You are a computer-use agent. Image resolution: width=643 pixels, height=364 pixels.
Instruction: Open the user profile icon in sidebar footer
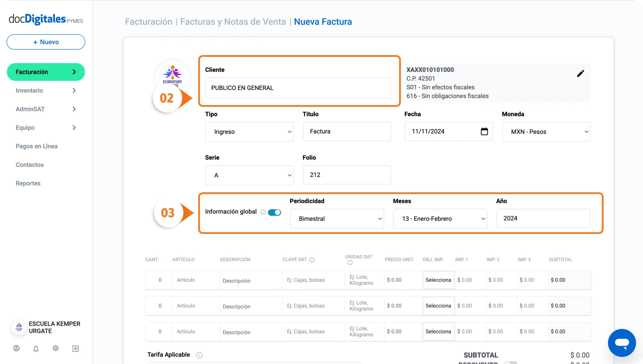[17, 348]
